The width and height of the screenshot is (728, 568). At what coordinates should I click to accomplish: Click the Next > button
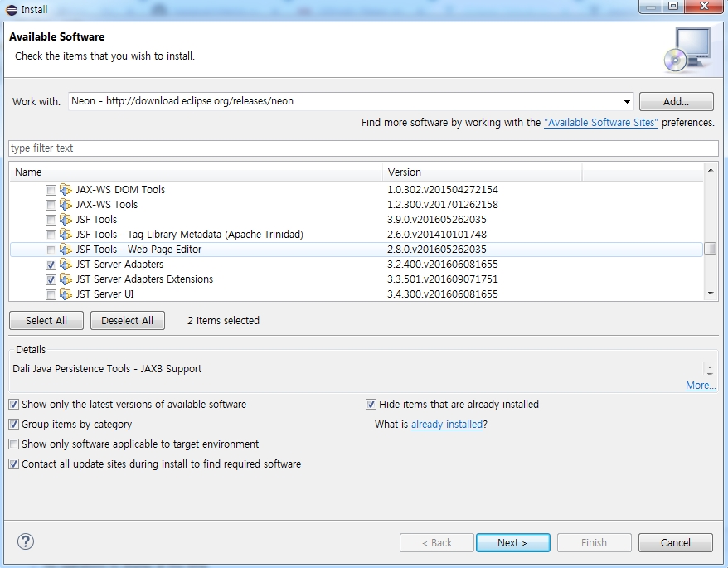[512, 542]
